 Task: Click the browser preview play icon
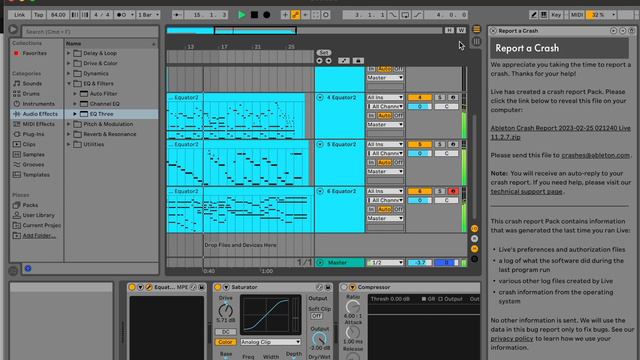point(13,30)
